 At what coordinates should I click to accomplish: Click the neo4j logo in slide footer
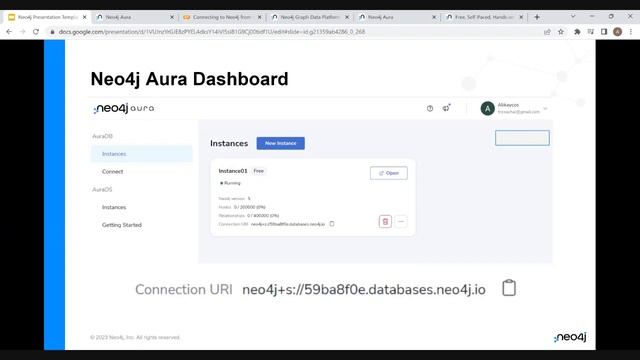pos(570,337)
